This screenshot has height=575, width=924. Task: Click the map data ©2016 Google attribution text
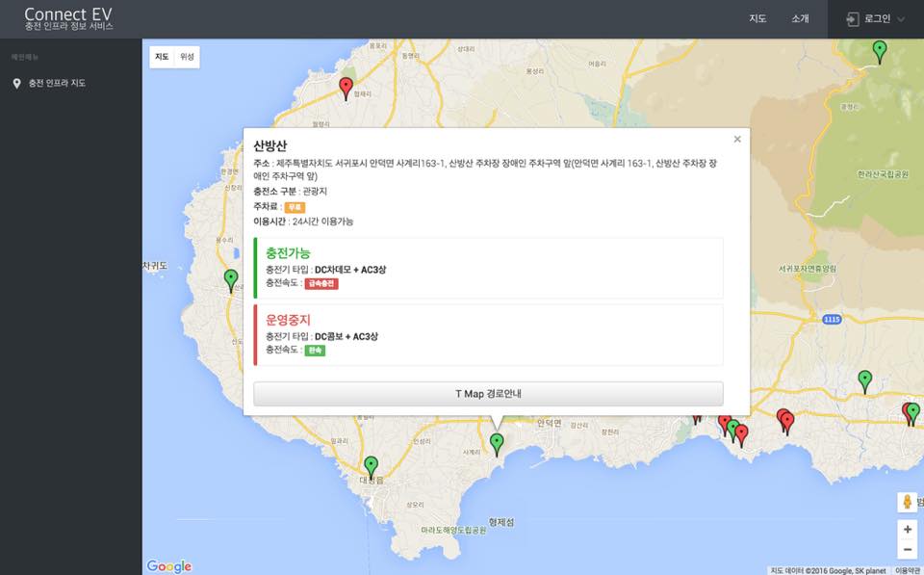pyautogui.click(x=828, y=570)
